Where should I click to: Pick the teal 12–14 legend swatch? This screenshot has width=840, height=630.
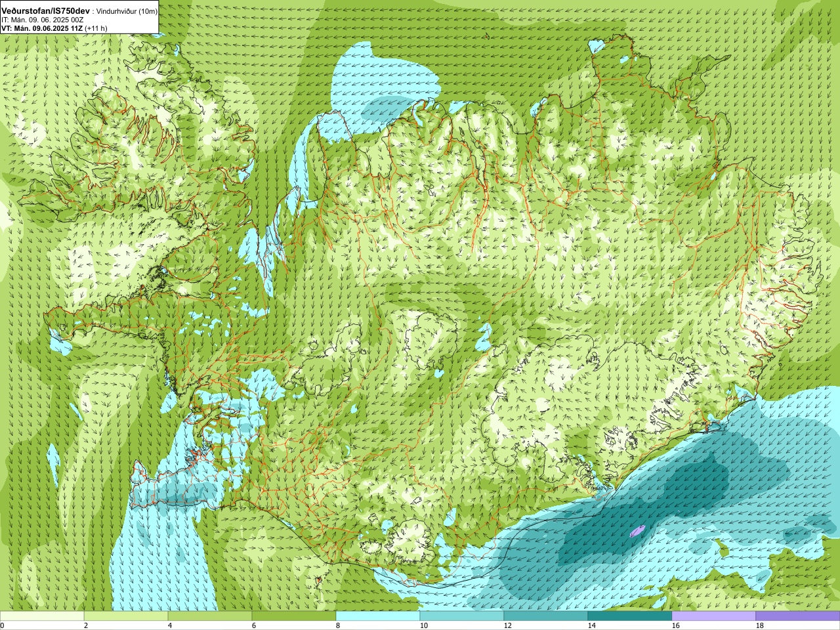546,616
